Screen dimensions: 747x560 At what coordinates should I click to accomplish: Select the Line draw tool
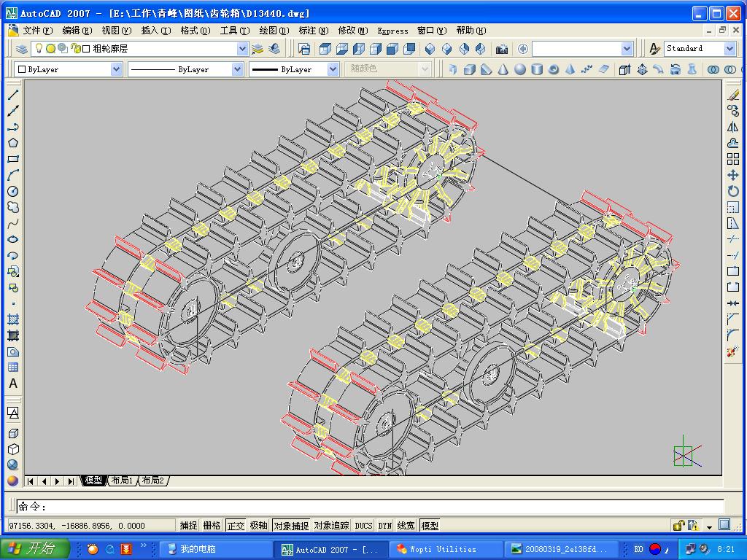13,95
